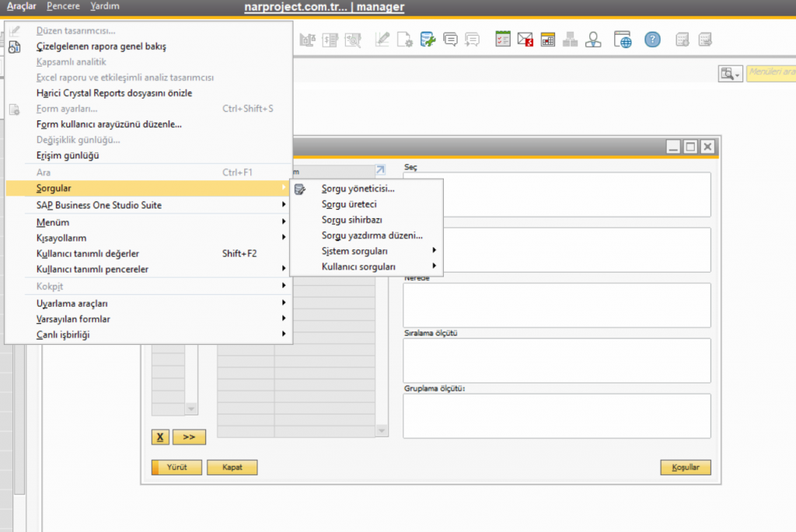Open the Pencere menu in menu bar
This screenshot has height=532, width=796.
coord(62,6)
